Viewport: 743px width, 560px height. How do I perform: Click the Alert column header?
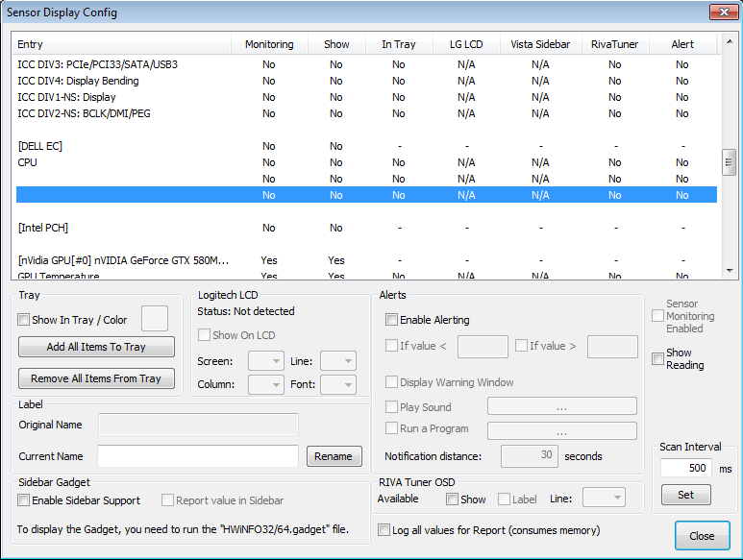point(682,44)
